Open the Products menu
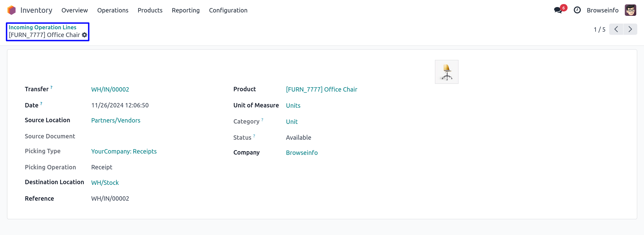644x235 pixels. [150, 10]
